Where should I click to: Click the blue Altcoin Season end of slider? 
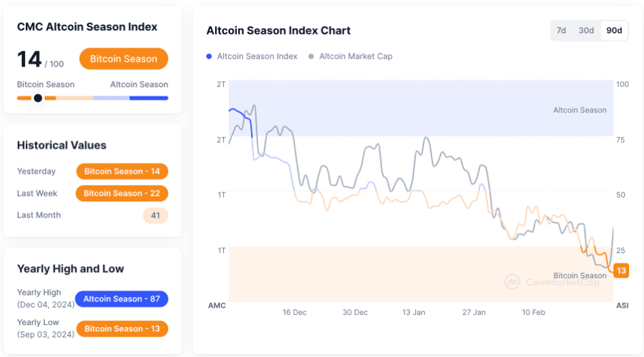[148, 98]
